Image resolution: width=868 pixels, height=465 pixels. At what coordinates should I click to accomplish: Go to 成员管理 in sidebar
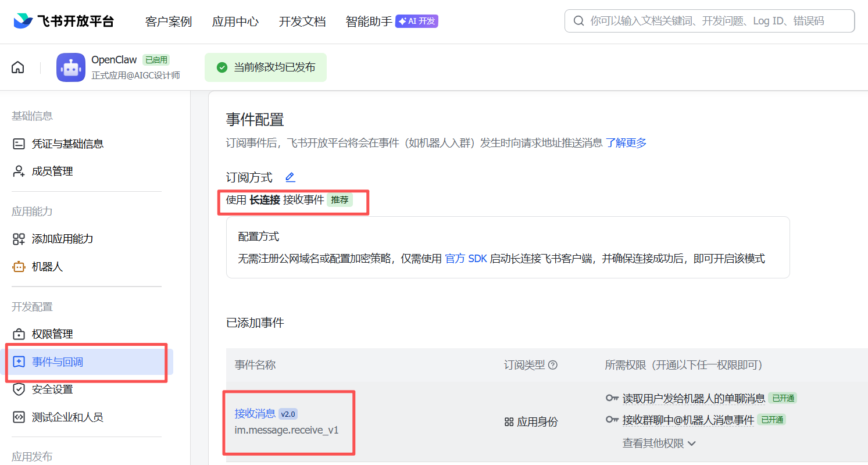pos(52,171)
